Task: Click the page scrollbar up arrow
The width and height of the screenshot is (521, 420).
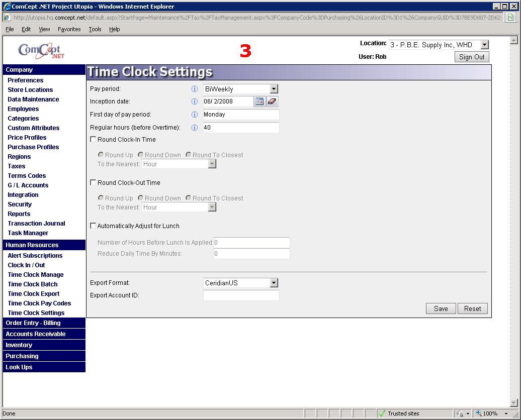Action: pyautogui.click(x=513, y=40)
